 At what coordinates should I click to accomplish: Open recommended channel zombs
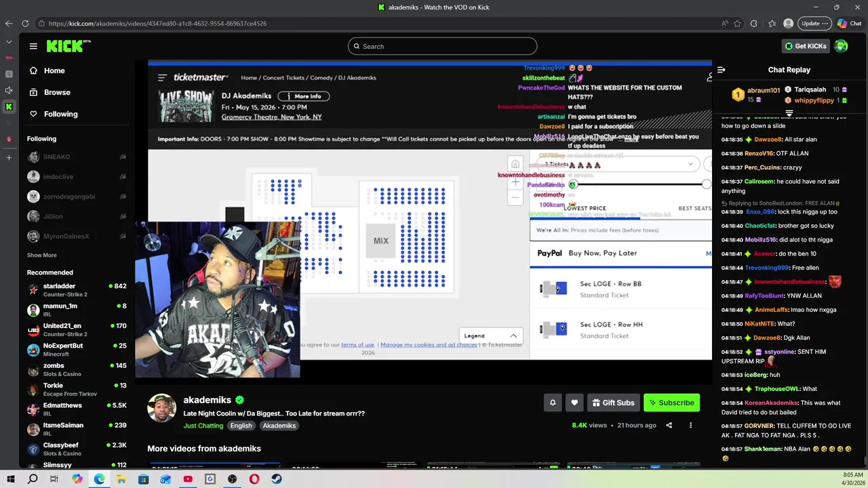(x=77, y=369)
